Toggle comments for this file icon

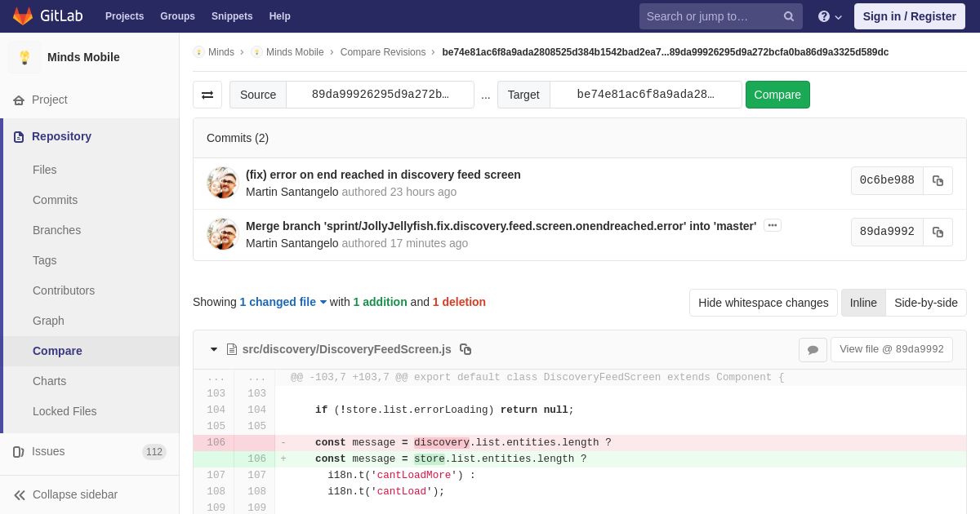(813, 350)
